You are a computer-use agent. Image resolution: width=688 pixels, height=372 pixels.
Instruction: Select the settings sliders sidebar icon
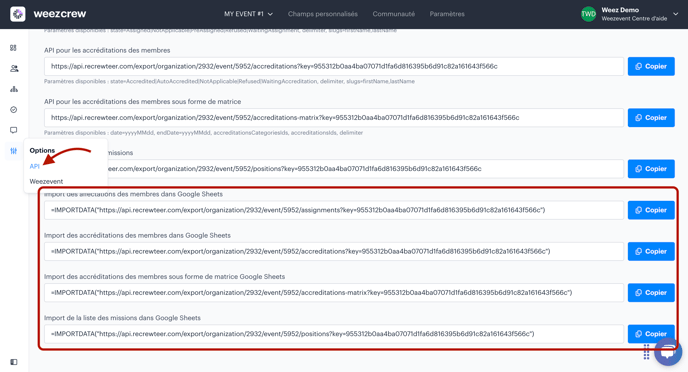pyautogui.click(x=14, y=151)
